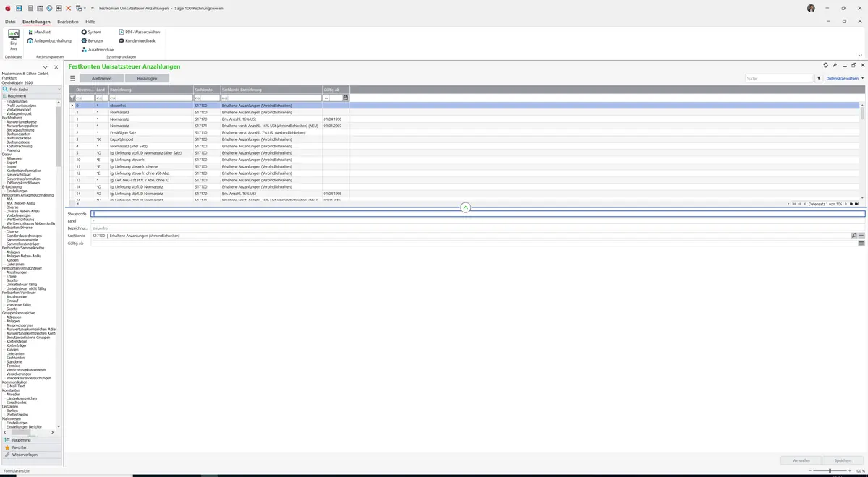Image resolution: width=868 pixels, height=477 pixels.
Task: Click the red X icon in quick access toolbar
Action: point(69,8)
